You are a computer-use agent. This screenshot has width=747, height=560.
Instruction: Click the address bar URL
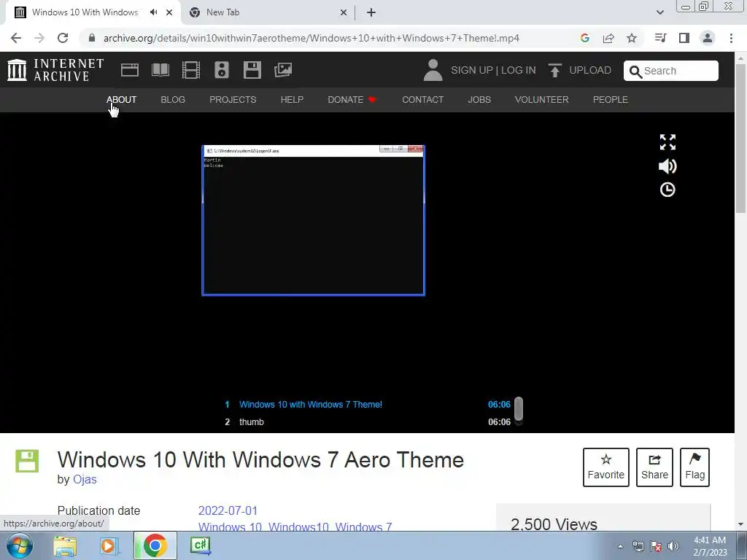(x=311, y=38)
